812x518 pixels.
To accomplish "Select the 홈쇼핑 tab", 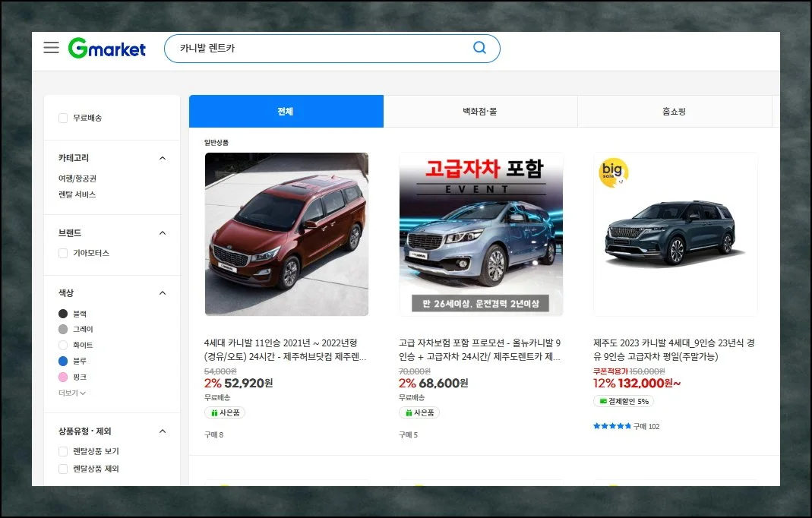I will click(674, 112).
